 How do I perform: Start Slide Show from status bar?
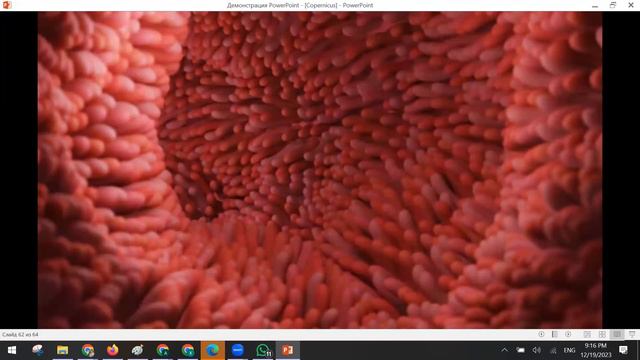point(632,334)
